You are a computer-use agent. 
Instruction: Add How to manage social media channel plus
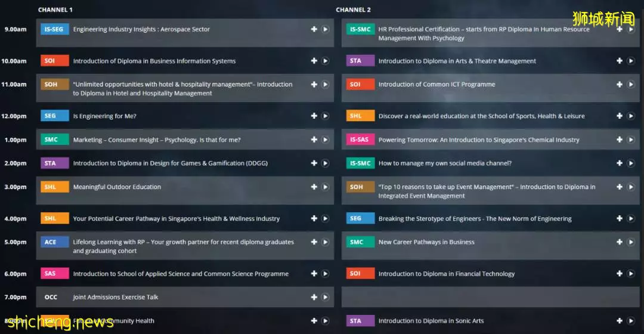(x=620, y=163)
